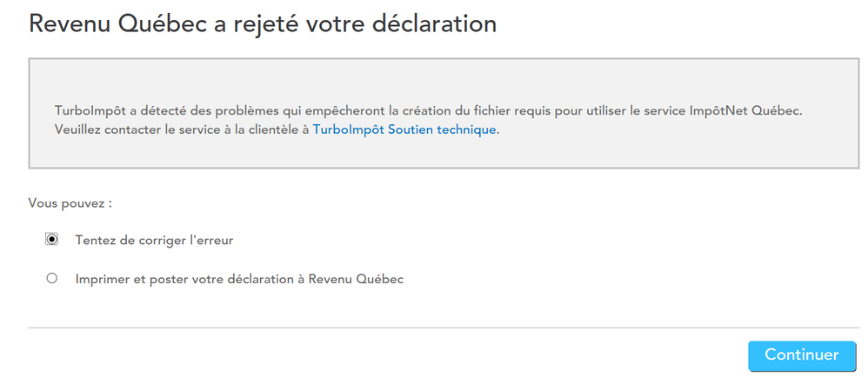Screen dimensions: 868x384
Task: Click the sentence "TurboImpôt a détecté des problèmes"
Action: point(174,112)
